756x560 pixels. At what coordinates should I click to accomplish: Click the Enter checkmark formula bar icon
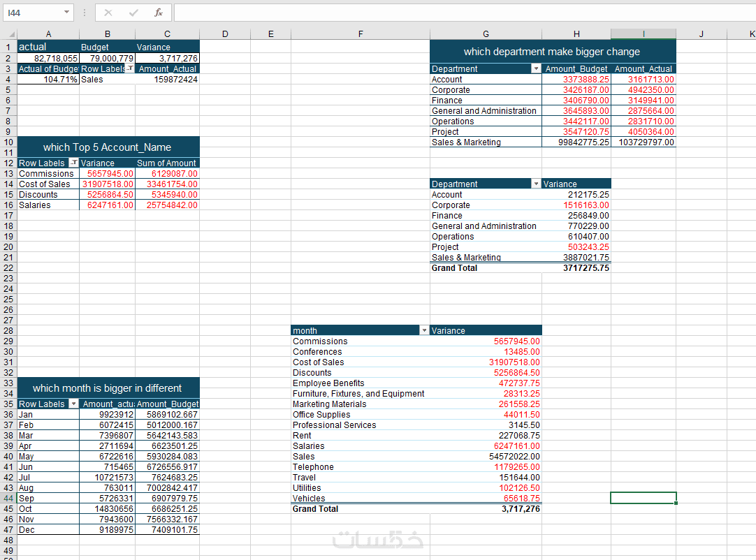pos(133,13)
